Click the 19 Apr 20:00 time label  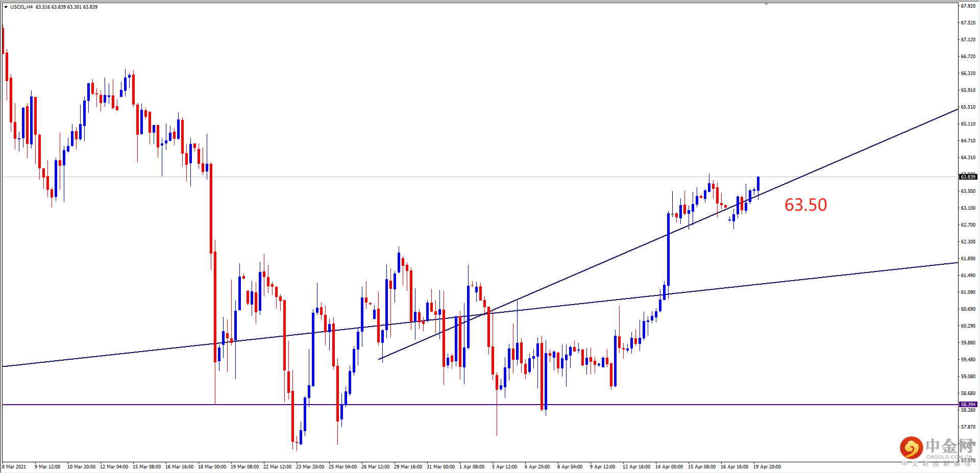click(767, 466)
